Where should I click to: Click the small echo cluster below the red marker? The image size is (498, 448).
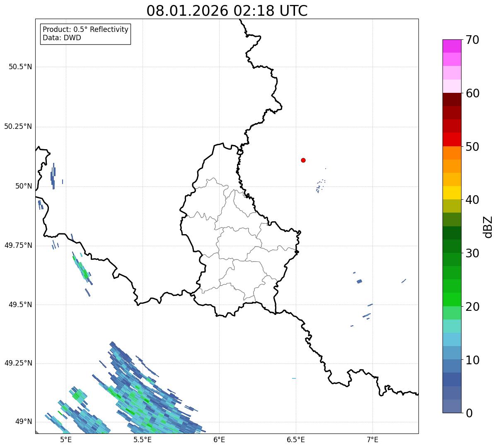click(320, 186)
